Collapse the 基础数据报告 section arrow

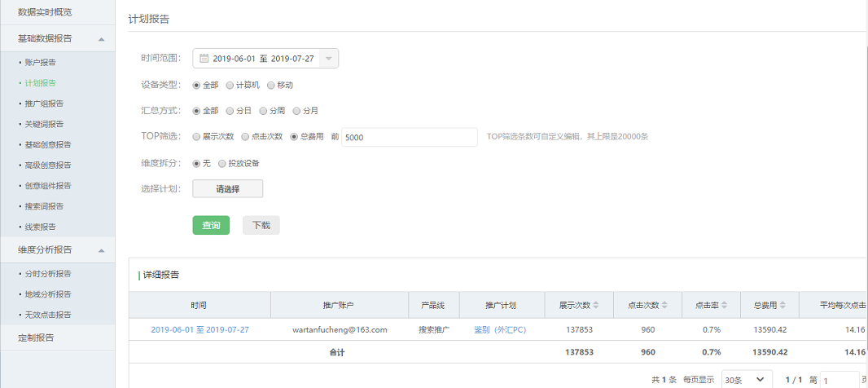pyautogui.click(x=101, y=39)
